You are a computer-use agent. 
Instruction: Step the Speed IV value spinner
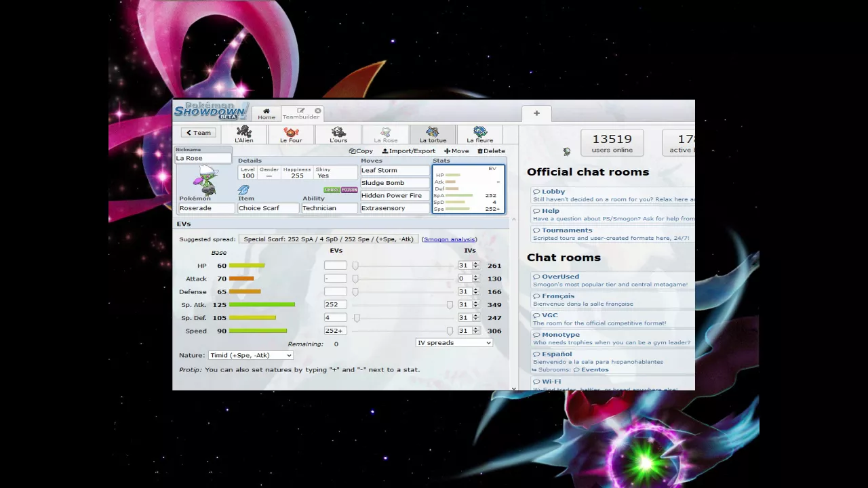[475, 331]
